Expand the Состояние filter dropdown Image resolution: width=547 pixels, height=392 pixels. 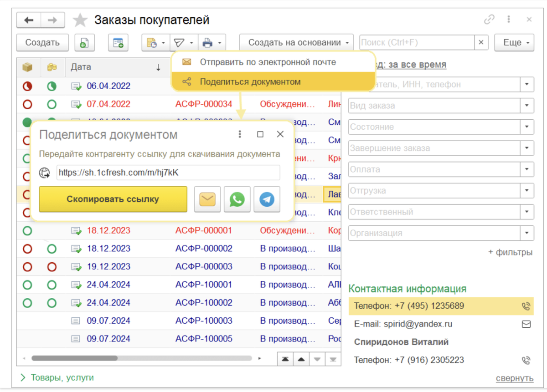coord(527,127)
